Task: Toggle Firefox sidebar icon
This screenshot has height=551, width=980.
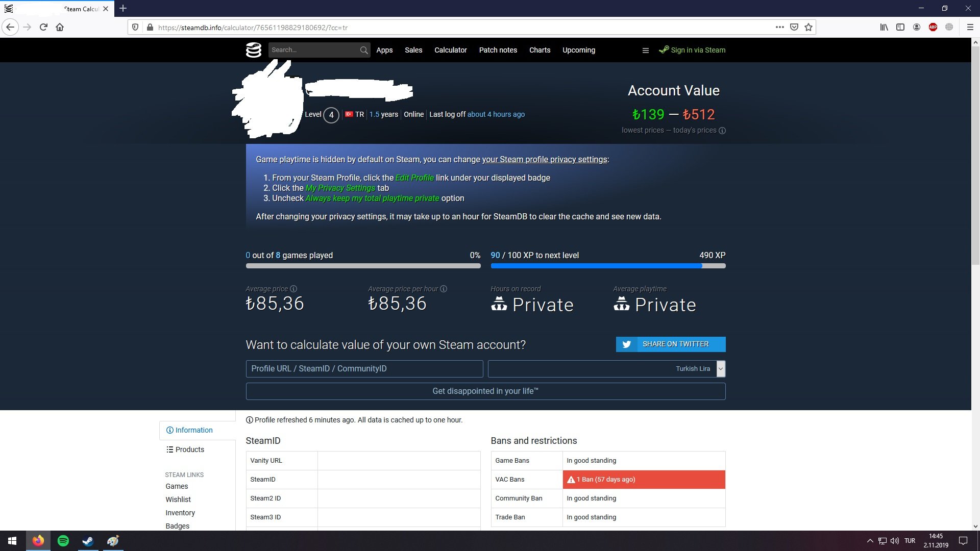Action: point(900,27)
